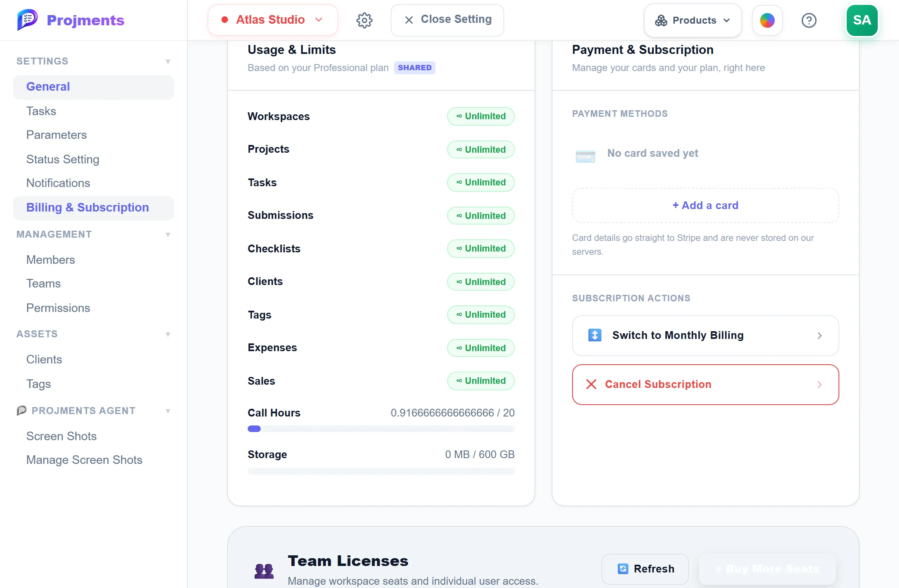Click the SHARED plan badge
This screenshot has height=588, width=899.
point(414,68)
